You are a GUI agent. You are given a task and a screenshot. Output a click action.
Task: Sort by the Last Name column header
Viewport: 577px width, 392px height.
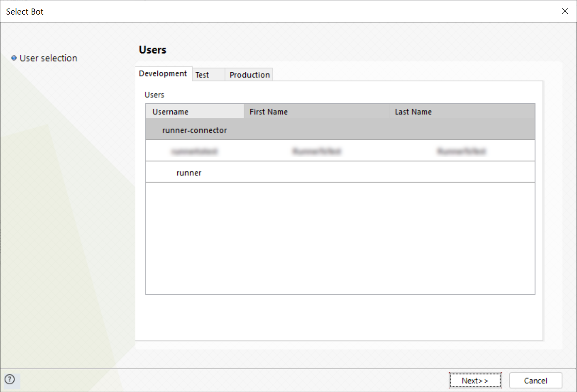tap(462, 111)
